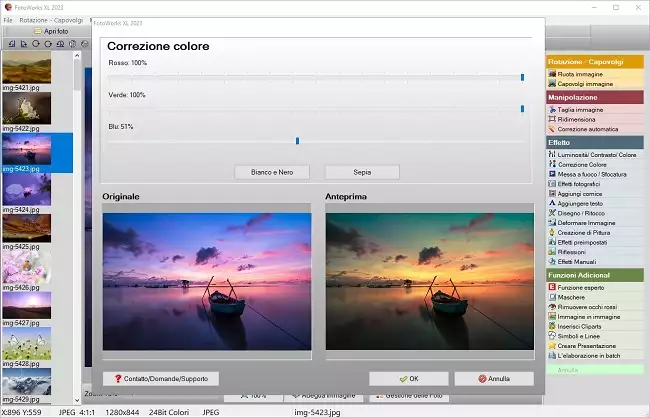
Task: Select the img-5425.jpg thumbnail
Action: pyautogui.click(x=26, y=228)
